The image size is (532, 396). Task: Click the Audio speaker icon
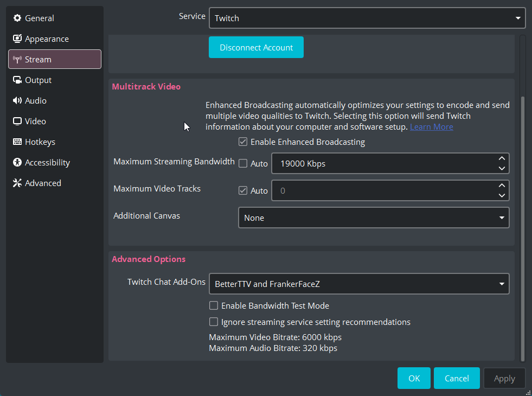click(17, 100)
